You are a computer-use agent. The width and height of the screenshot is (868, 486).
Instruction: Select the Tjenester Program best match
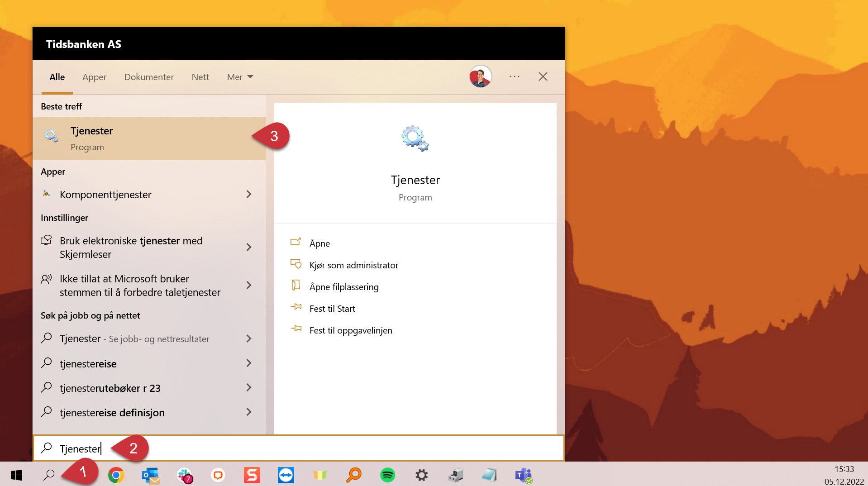pos(149,138)
